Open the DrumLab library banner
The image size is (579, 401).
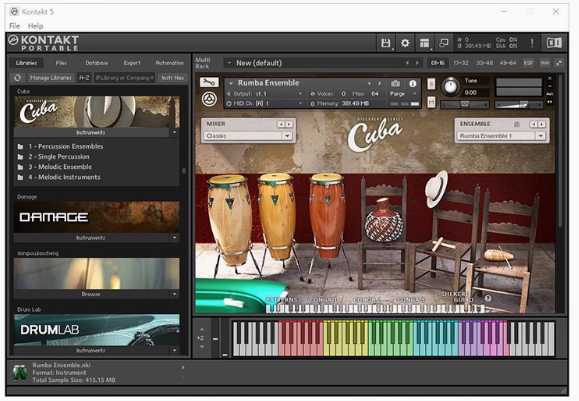pyautogui.click(x=97, y=330)
